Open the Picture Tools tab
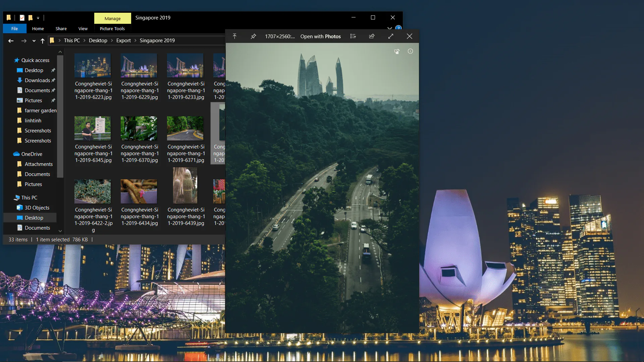This screenshot has width=644, height=362. tap(112, 29)
